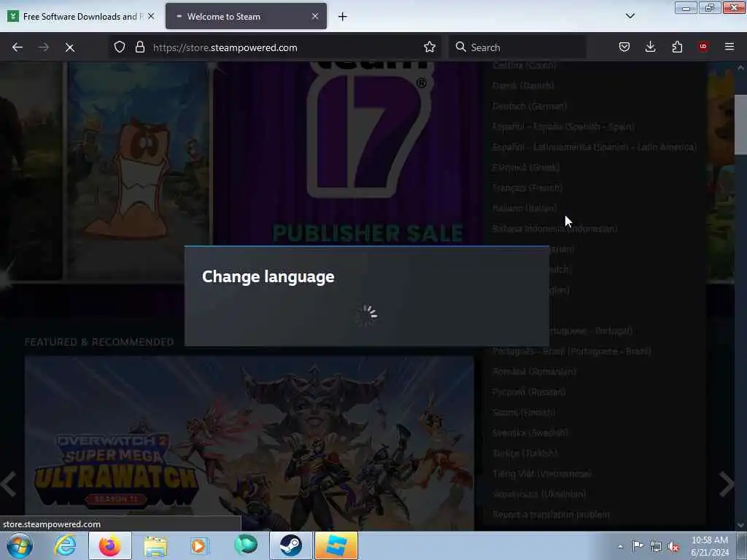The height and width of the screenshot is (560, 747).
Task: Select Italiano (Italian) language
Action: tap(525, 208)
